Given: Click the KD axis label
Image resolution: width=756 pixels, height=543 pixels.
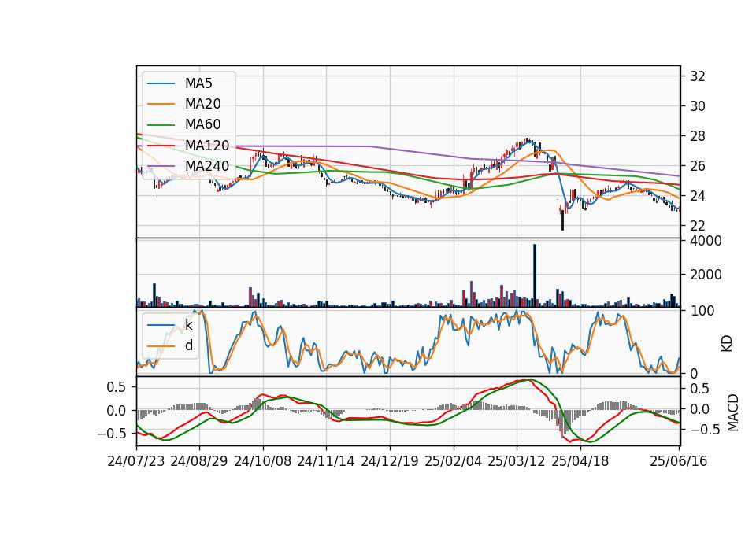Looking at the screenshot, I should (x=727, y=344).
